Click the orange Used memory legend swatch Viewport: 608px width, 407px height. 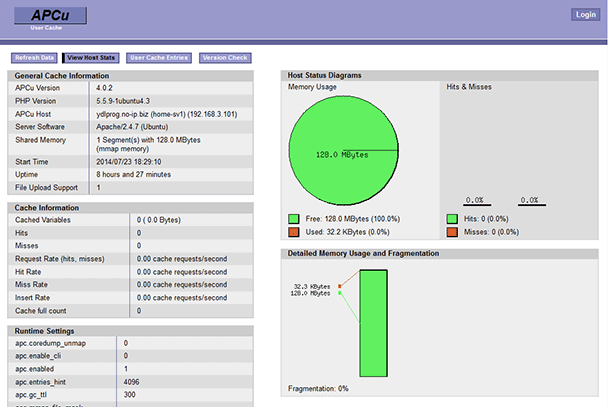click(294, 232)
